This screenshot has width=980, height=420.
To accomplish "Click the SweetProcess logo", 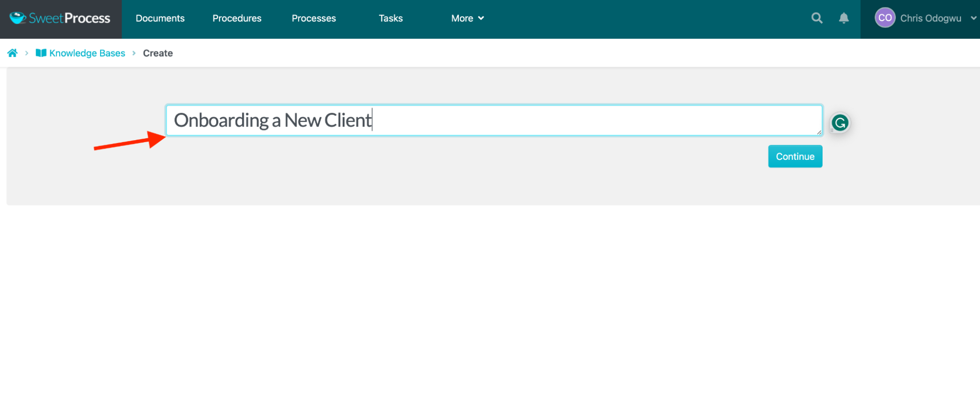I will [60, 18].
